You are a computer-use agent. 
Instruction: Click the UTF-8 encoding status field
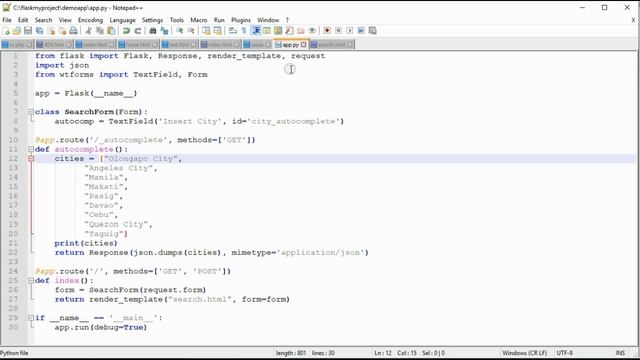(564, 353)
